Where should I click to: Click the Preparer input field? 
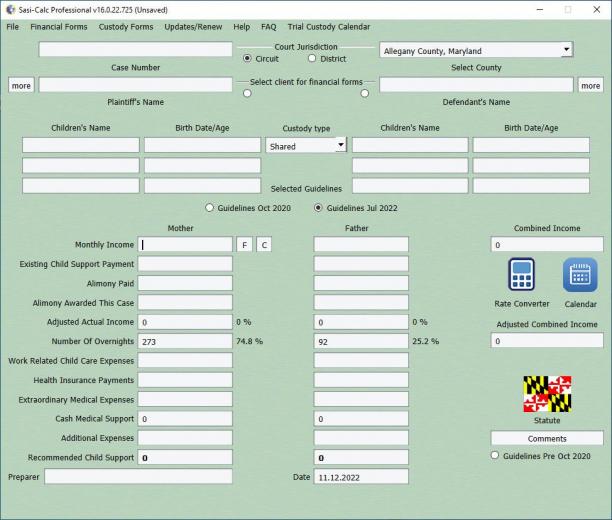[x=138, y=476]
